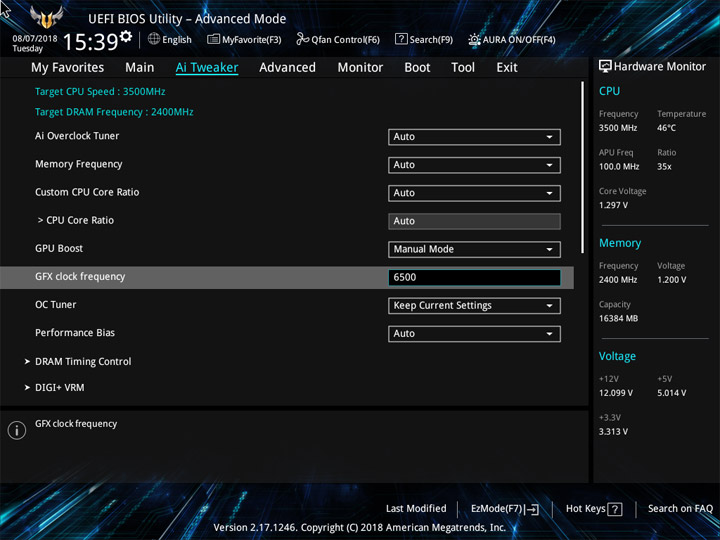Click Memory Voltage value 1.200 V

(x=671, y=280)
